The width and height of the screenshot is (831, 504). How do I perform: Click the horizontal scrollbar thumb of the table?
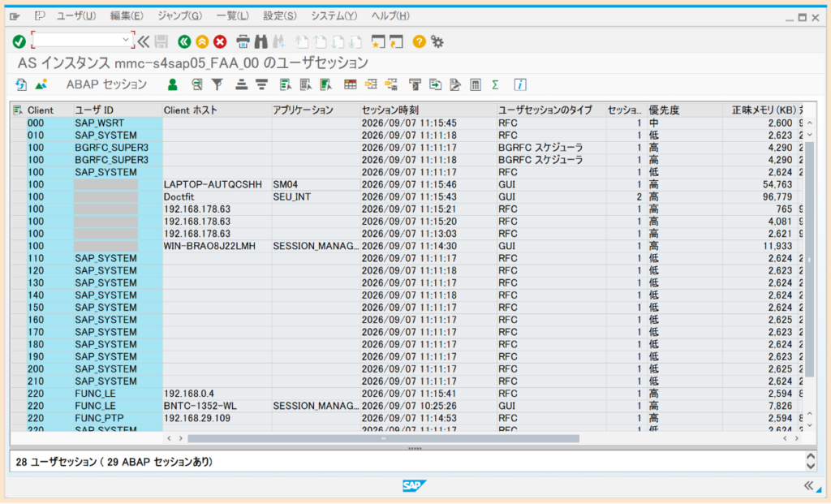tap(383, 438)
